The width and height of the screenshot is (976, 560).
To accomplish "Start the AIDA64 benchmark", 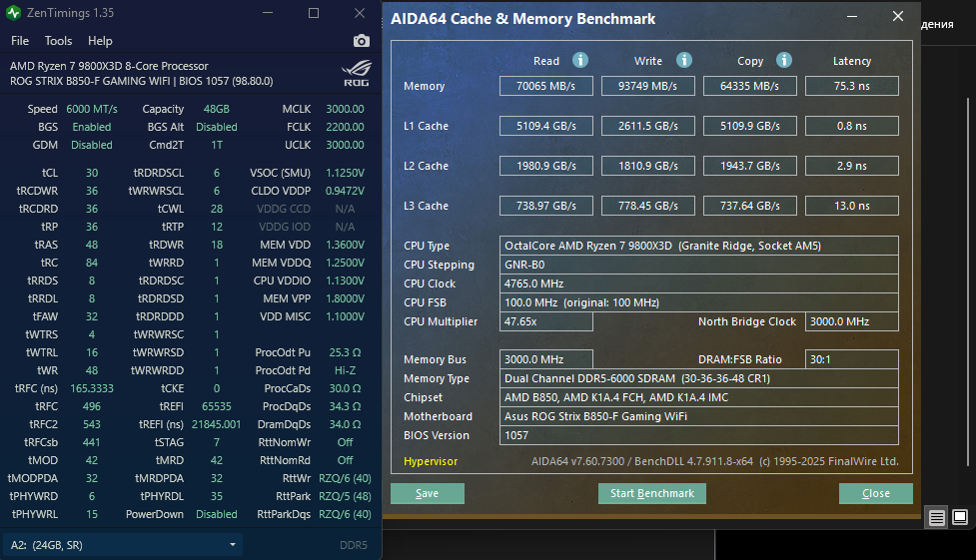I will point(651,493).
